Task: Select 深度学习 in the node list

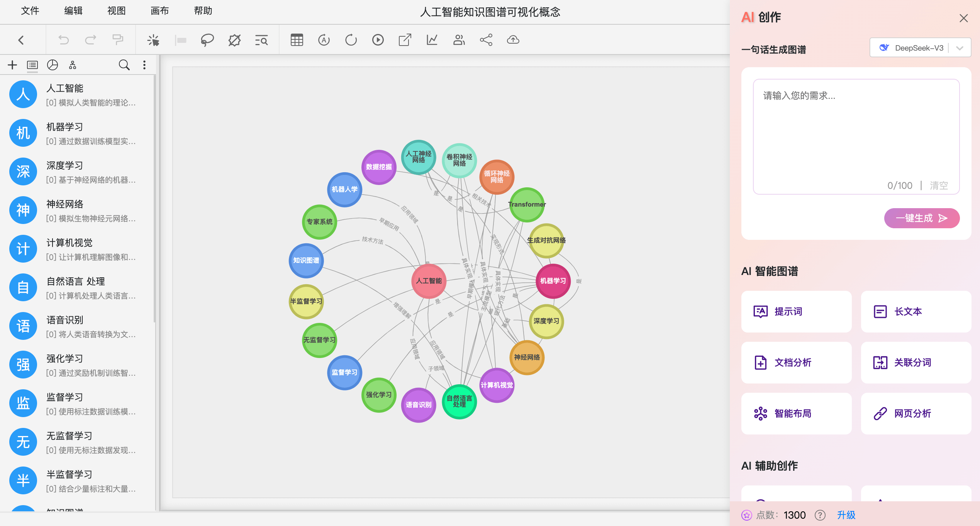Action: pos(77,171)
